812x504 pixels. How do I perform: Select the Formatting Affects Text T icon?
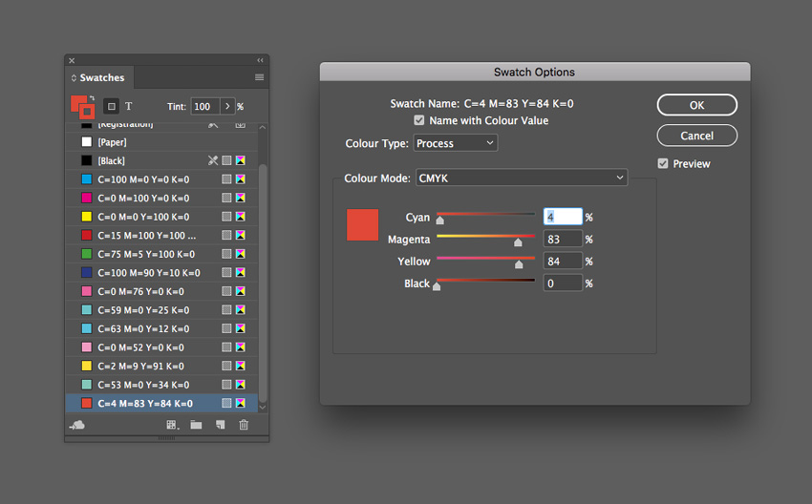[x=129, y=106]
